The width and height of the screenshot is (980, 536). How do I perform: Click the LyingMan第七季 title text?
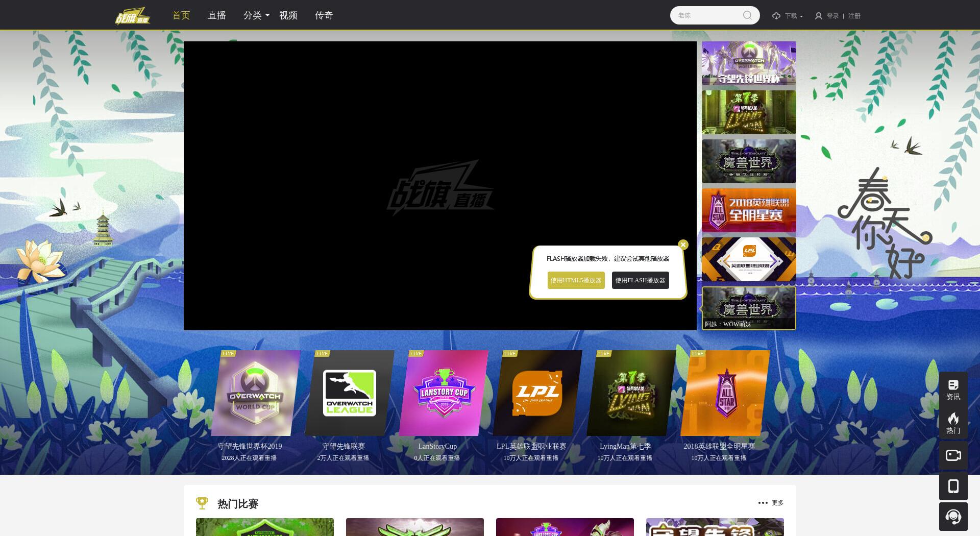pos(625,446)
